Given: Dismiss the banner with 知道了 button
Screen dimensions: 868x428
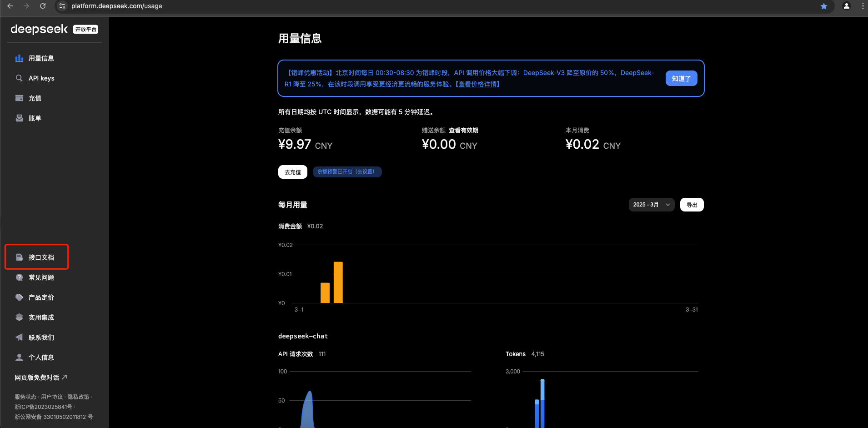Looking at the screenshot, I should [681, 78].
